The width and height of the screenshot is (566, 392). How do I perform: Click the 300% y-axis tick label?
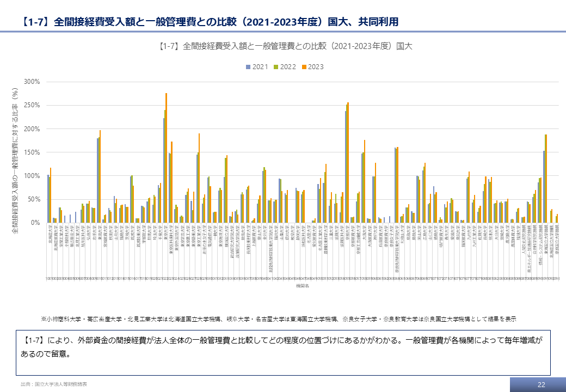(33, 82)
